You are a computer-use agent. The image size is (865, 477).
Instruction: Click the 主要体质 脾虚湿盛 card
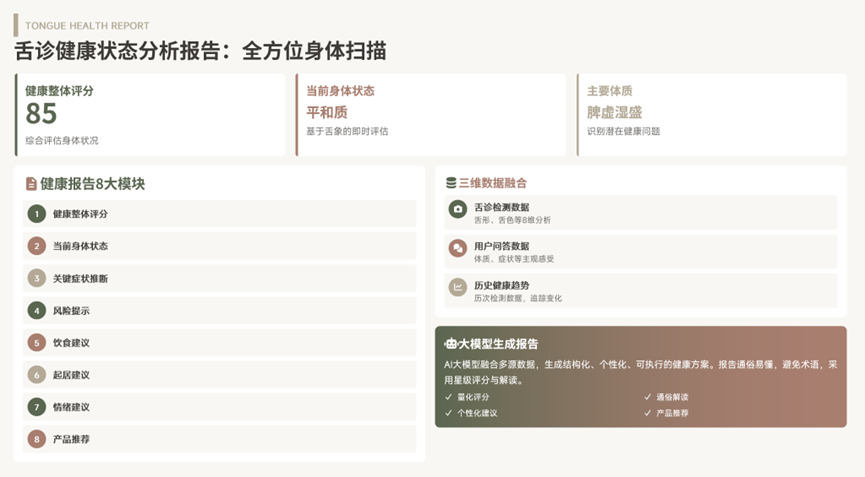click(x=712, y=115)
